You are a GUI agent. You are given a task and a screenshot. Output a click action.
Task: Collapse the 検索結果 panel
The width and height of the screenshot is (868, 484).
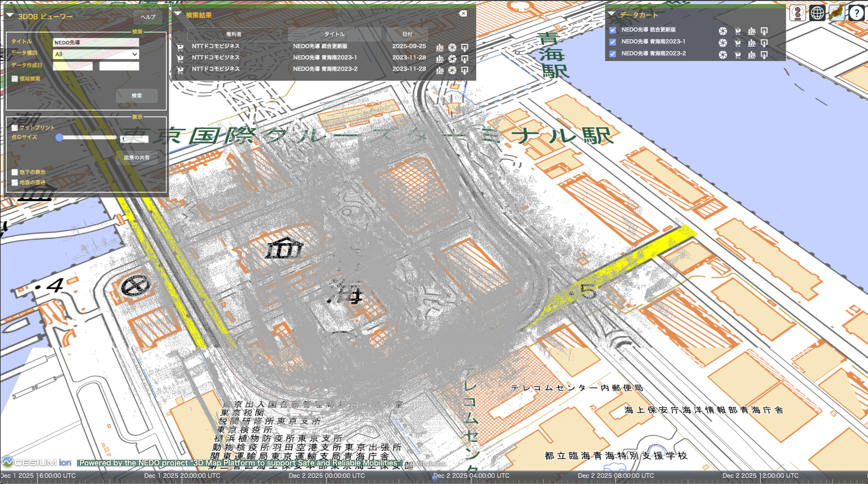pyautogui.click(x=178, y=14)
